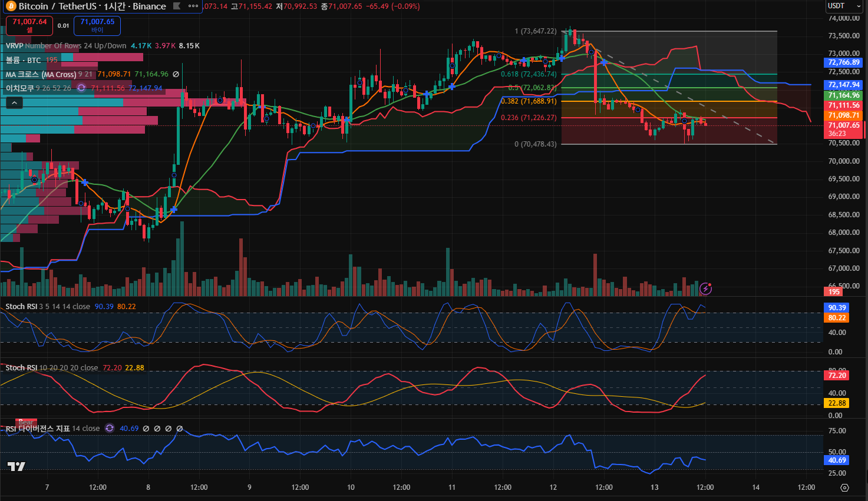Open chart settings gear at bottom right

[x=844, y=487]
